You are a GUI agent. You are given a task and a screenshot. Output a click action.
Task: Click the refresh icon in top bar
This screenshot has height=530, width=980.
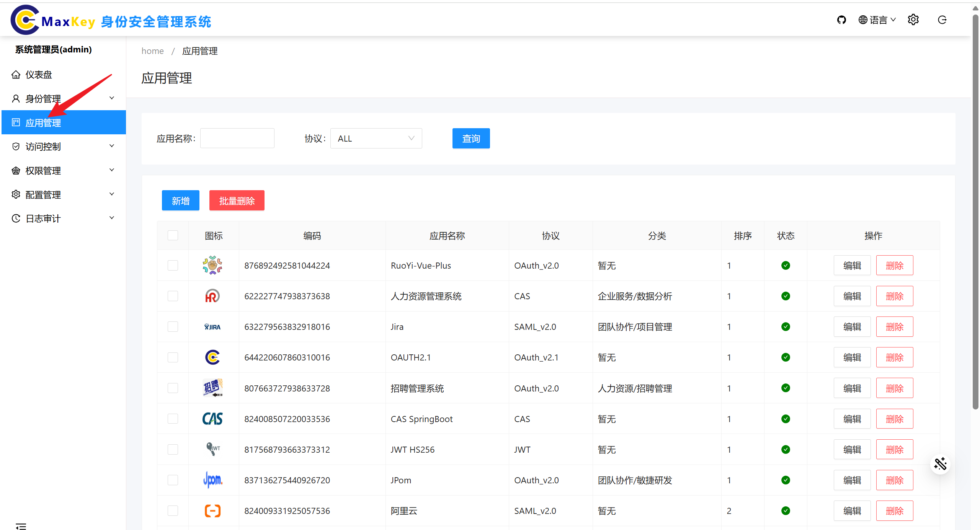click(942, 20)
